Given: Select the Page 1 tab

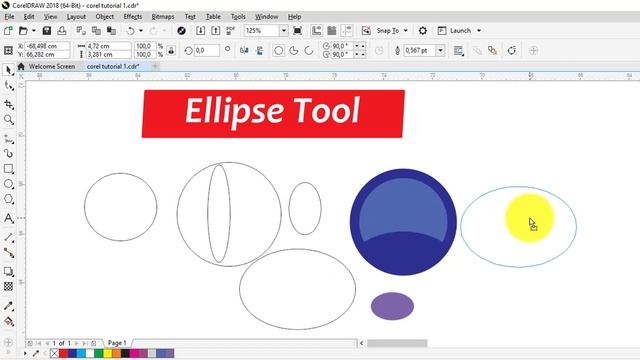Looking at the screenshot, I should [117, 343].
